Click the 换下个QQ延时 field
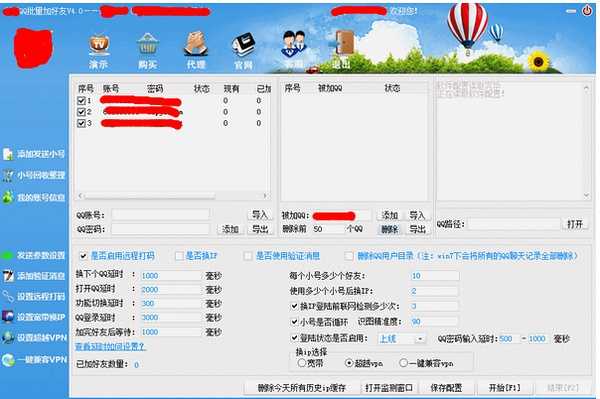 coord(171,276)
